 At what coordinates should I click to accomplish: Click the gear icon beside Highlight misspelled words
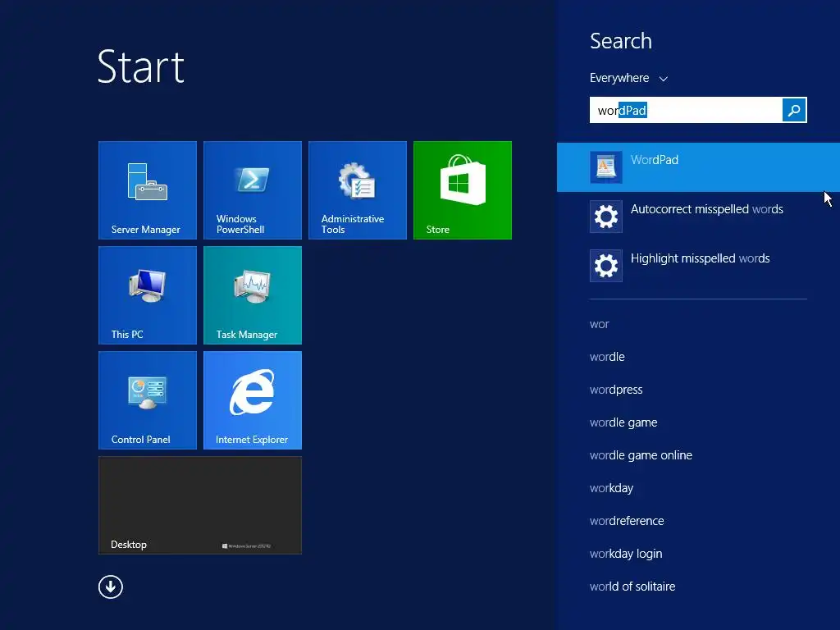tap(606, 266)
